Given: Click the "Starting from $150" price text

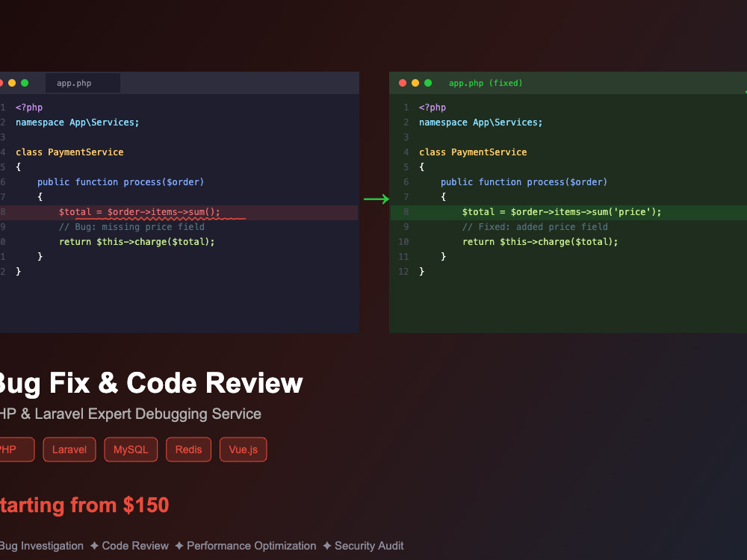Looking at the screenshot, I should (x=84, y=505).
